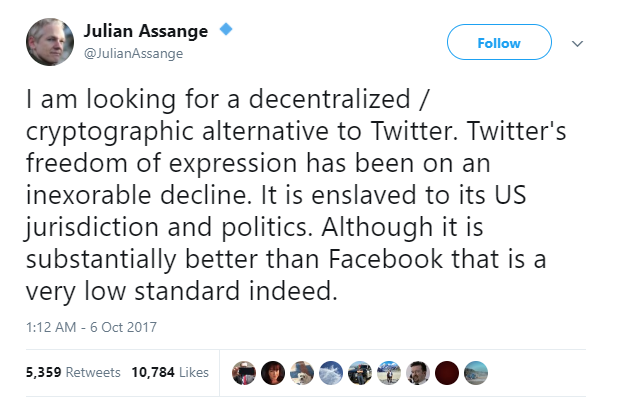
Task: Click the last liker avatar on right
Action: 478,372
